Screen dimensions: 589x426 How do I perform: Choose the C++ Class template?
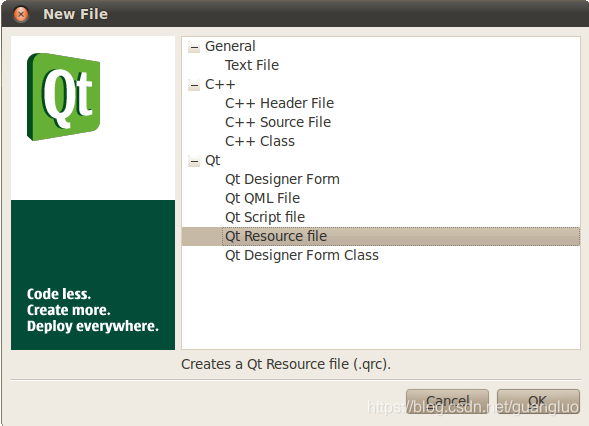point(260,141)
